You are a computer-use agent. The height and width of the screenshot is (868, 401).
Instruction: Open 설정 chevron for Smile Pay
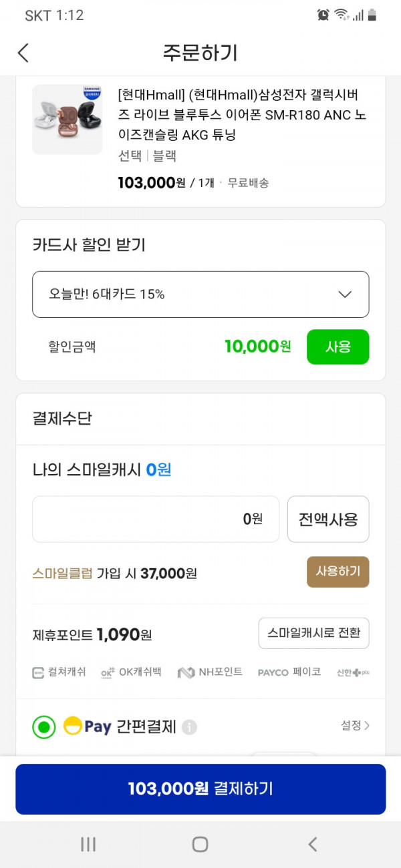(x=355, y=725)
